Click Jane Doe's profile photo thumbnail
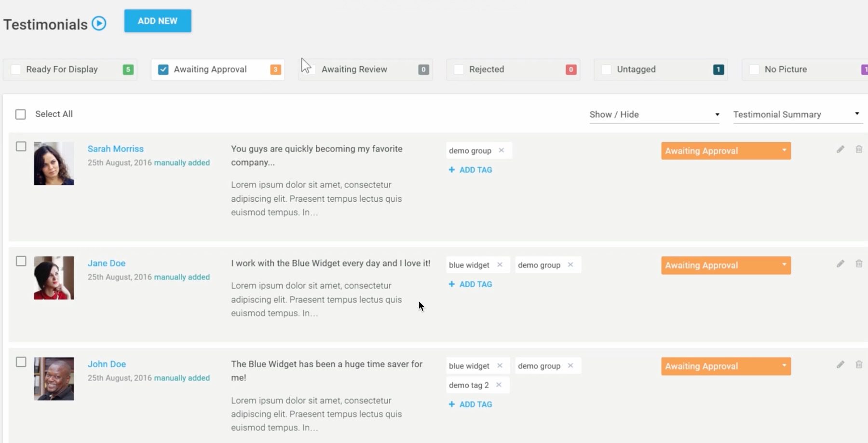868x443 pixels. (x=54, y=278)
